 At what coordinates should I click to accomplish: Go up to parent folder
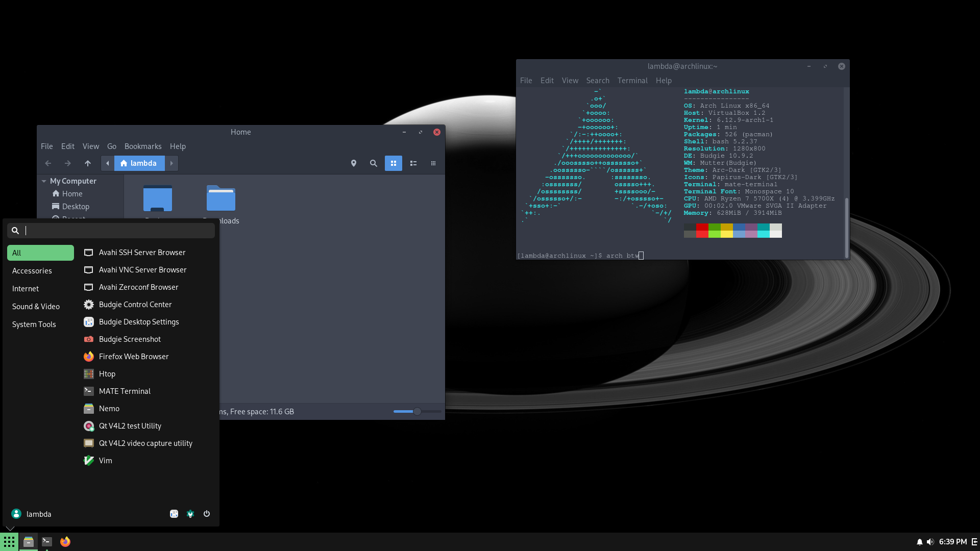click(88, 163)
